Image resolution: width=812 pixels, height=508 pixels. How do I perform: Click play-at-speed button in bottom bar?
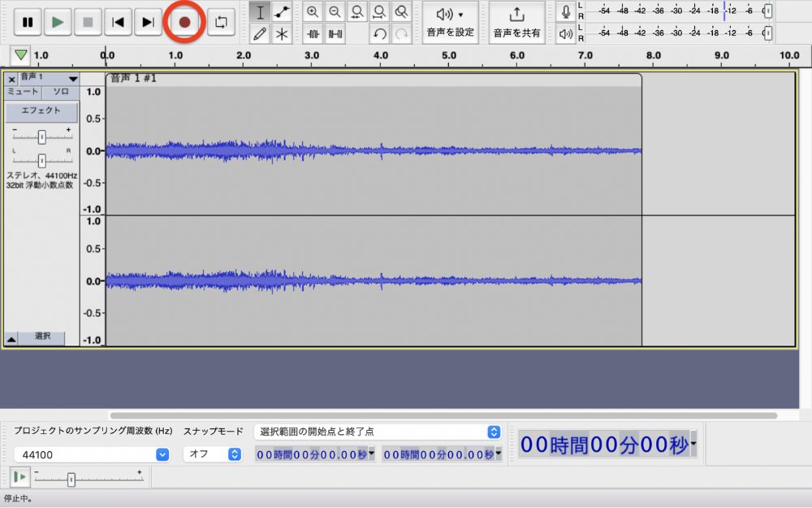click(x=19, y=477)
